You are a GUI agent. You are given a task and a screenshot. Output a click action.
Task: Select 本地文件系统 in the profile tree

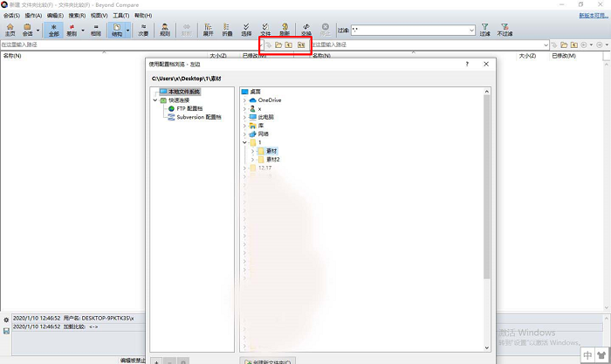tap(184, 92)
